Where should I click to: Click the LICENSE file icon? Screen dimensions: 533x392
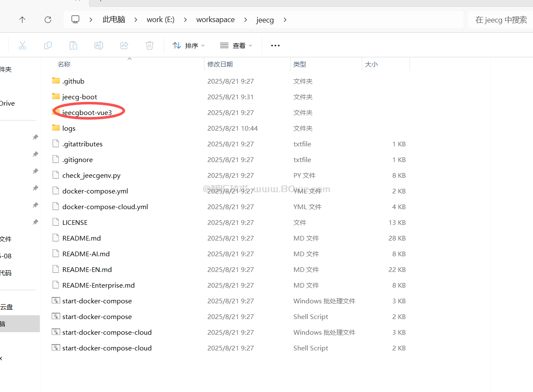56,222
